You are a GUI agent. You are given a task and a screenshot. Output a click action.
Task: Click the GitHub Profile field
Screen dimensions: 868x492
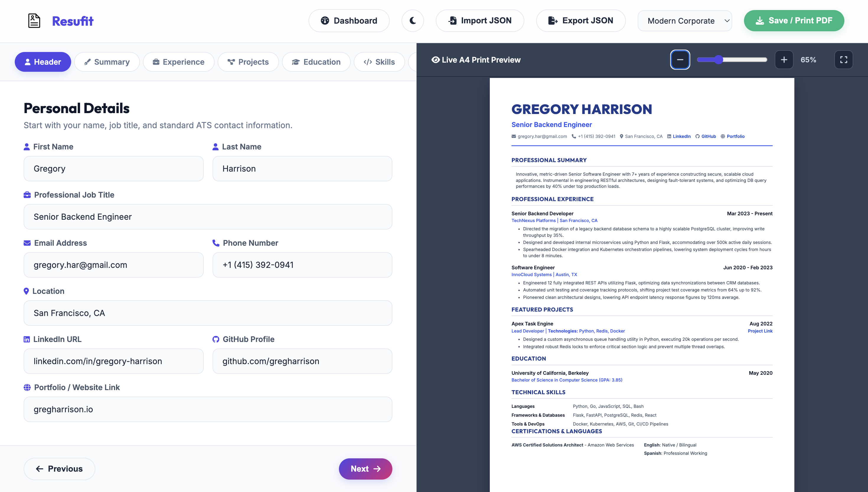click(x=302, y=361)
